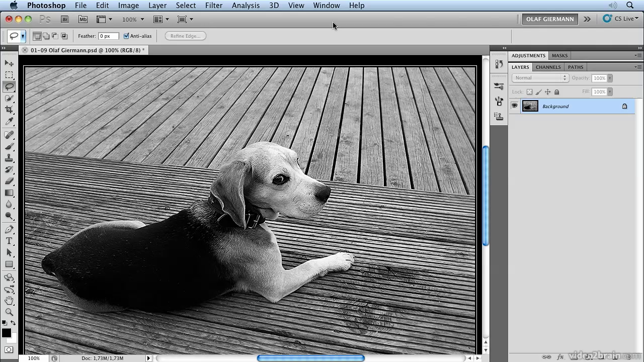Switch to the Masks tab
Viewport: 644px width, 362px height.
click(559, 55)
